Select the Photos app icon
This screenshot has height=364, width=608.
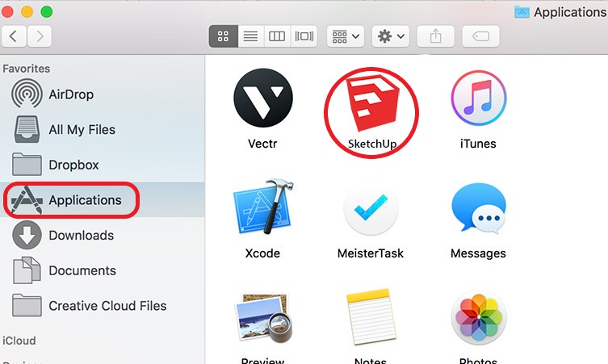(479, 317)
